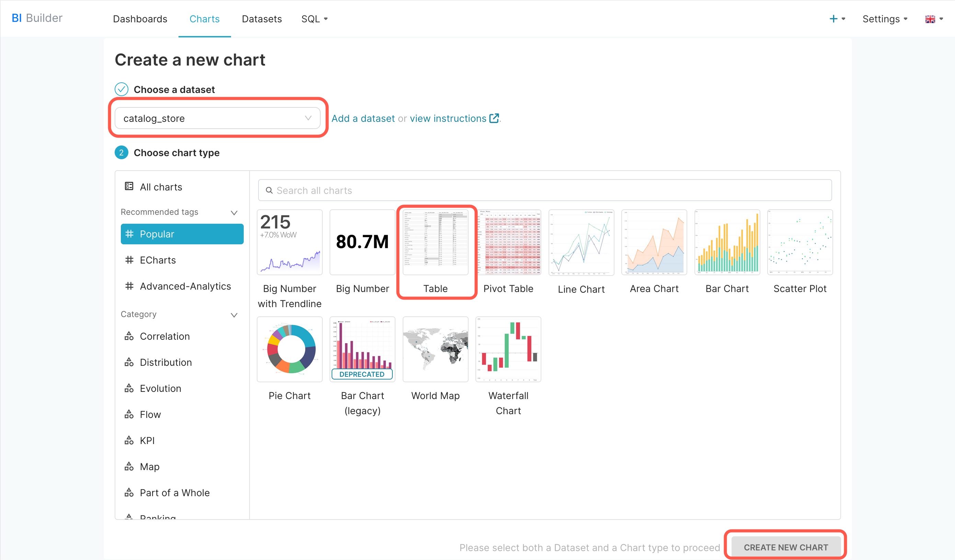Click the plus icon in top navigation
Image resolution: width=955 pixels, height=560 pixels.
click(x=833, y=19)
